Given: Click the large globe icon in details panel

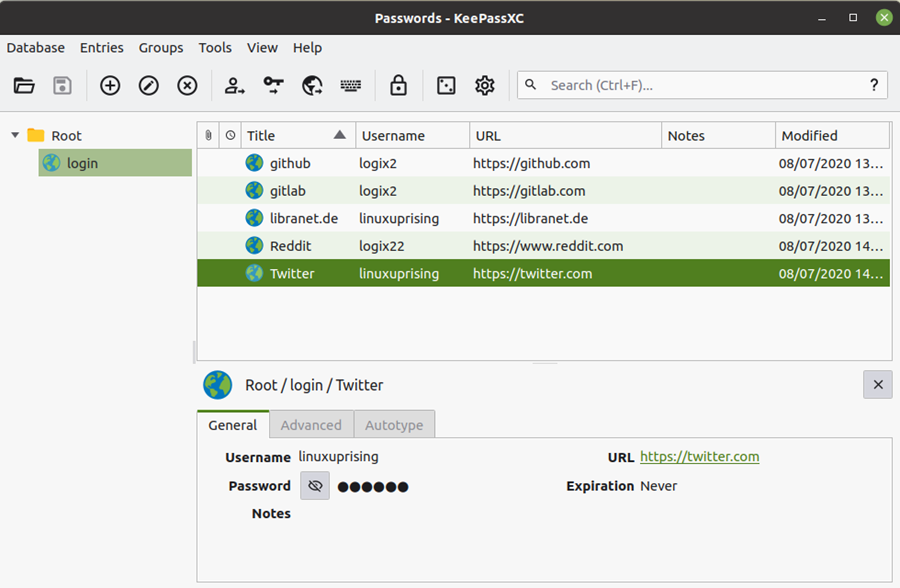Looking at the screenshot, I should [218, 385].
